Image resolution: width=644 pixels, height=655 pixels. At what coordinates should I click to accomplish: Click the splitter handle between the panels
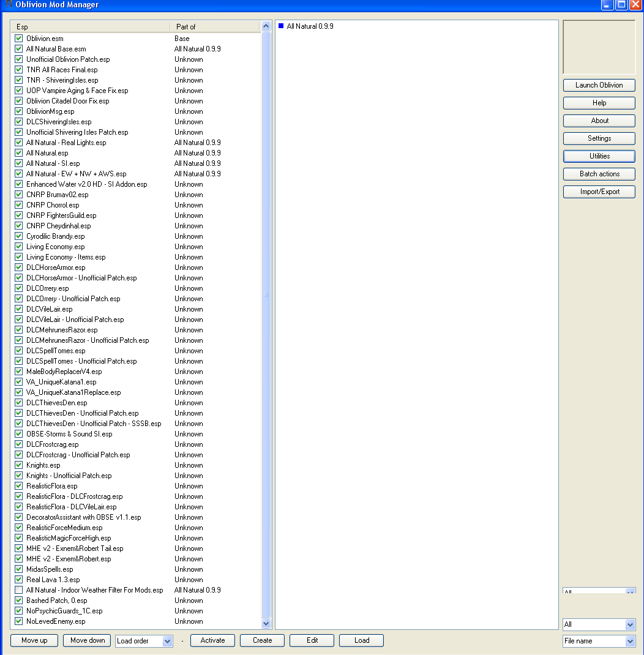266,294
